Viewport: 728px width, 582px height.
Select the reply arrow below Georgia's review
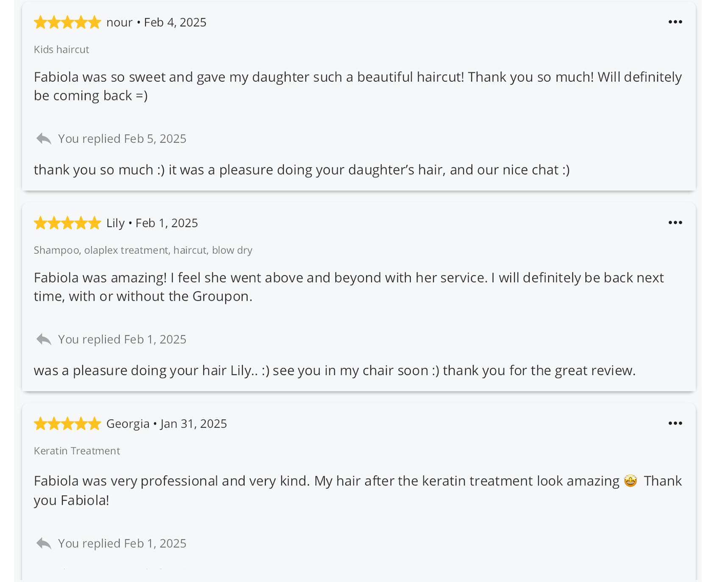[x=44, y=543]
